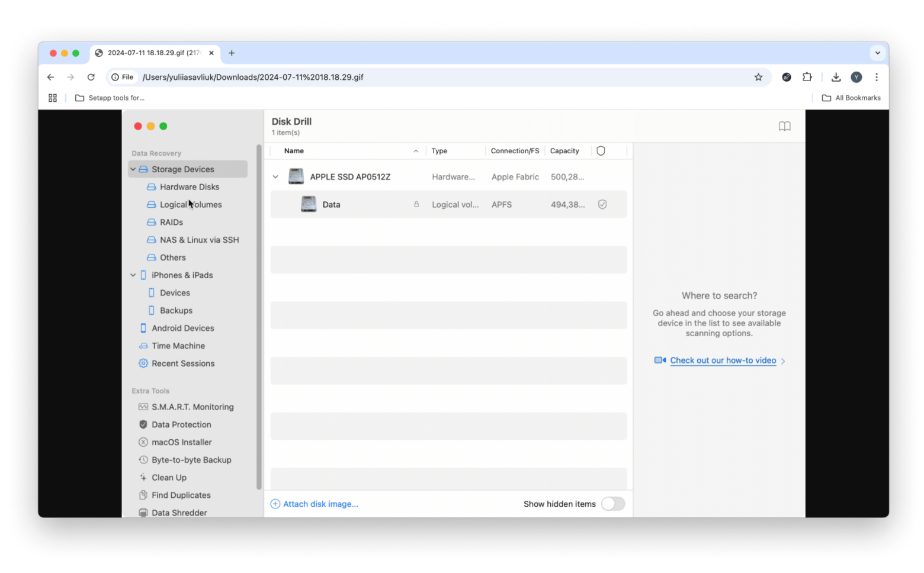Bookmark this page with the star icon
924x573 pixels.
(x=758, y=78)
